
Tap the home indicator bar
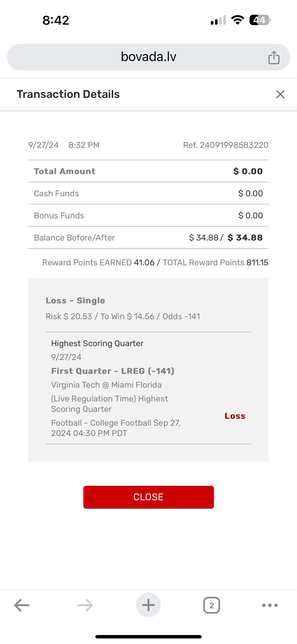click(x=148, y=636)
